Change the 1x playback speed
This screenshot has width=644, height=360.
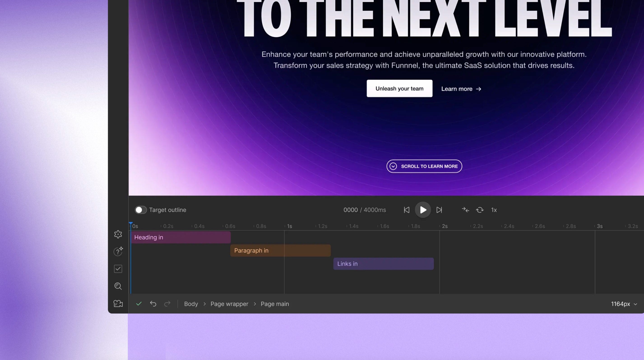click(494, 210)
